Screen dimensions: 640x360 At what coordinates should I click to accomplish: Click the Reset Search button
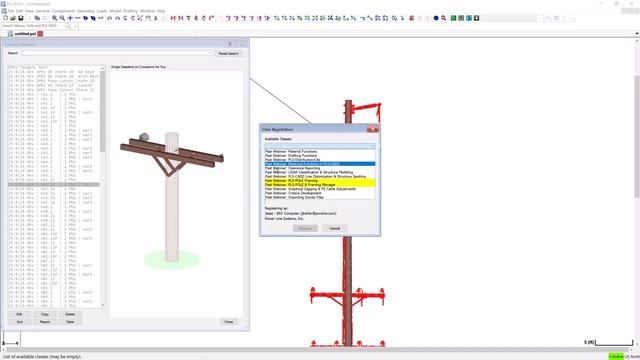coord(229,53)
